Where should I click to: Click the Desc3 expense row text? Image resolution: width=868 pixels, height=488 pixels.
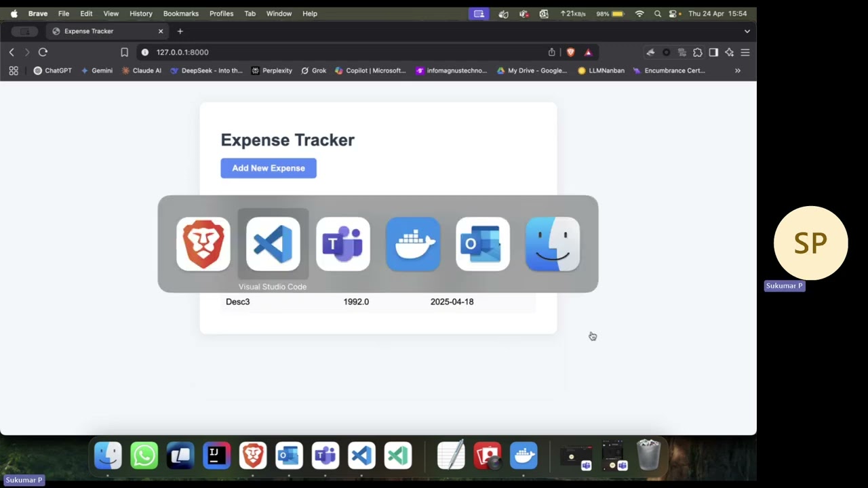237,302
